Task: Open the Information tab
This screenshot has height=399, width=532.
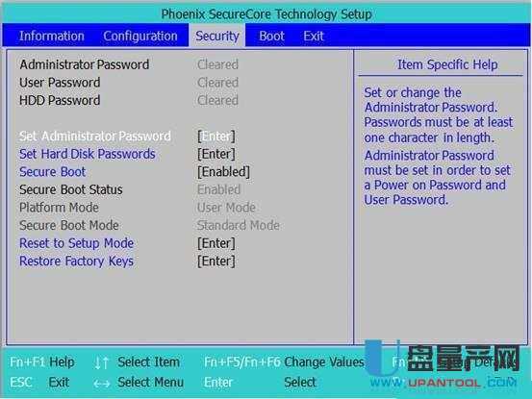Action: (x=52, y=36)
